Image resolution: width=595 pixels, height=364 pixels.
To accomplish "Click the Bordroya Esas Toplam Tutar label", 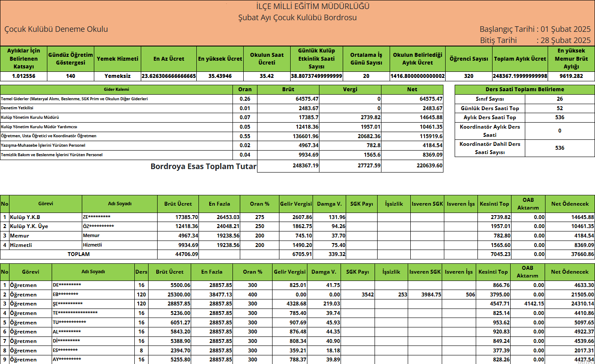I will (x=203, y=167).
